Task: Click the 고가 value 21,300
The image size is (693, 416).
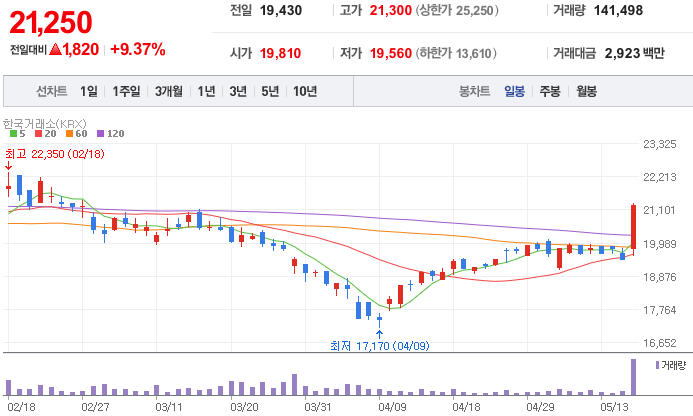Action: click(390, 10)
